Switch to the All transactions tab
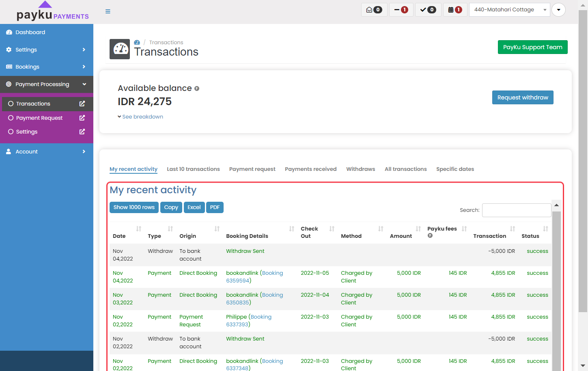 [x=406, y=169]
